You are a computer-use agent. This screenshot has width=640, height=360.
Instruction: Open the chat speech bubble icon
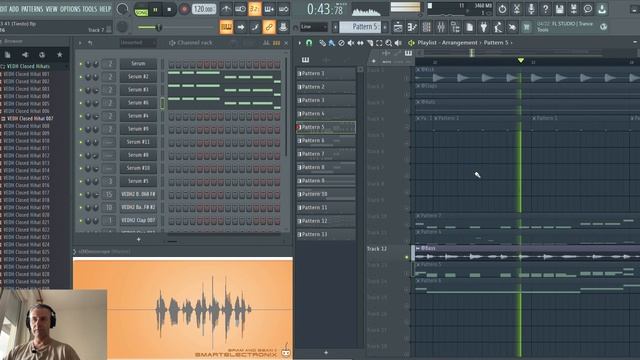click(x=588, y=9)
